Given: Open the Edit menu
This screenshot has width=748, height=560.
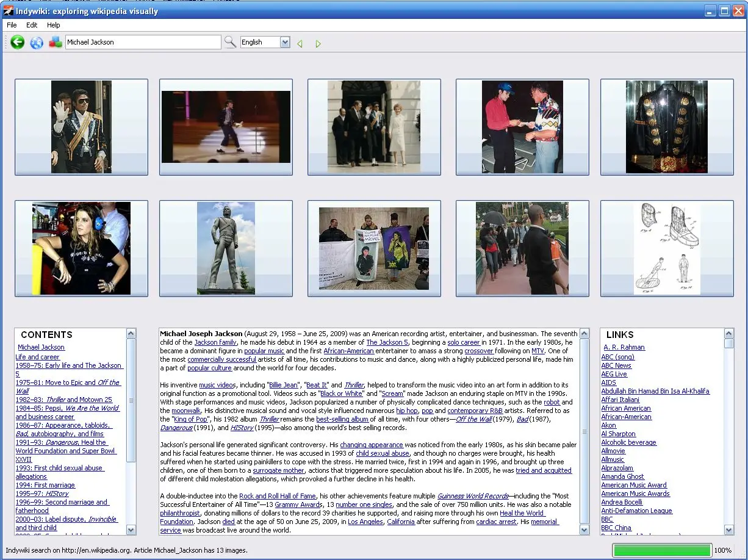Looking at the screenshot, I should pos(32,25).
